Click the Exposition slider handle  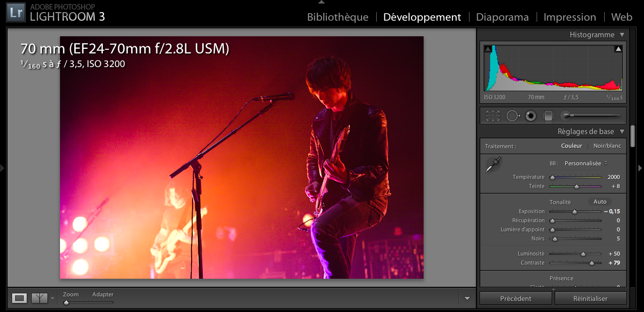574,212
